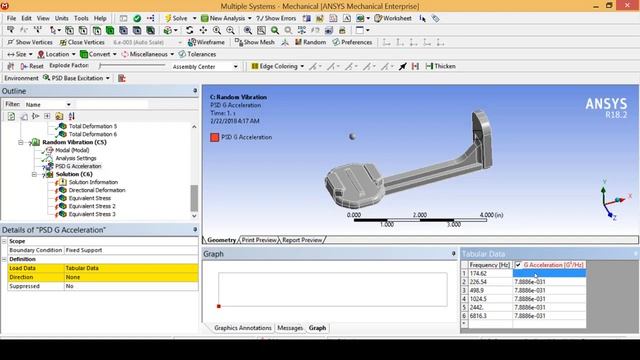Click the pin icon on Details panel

point(195,229)
